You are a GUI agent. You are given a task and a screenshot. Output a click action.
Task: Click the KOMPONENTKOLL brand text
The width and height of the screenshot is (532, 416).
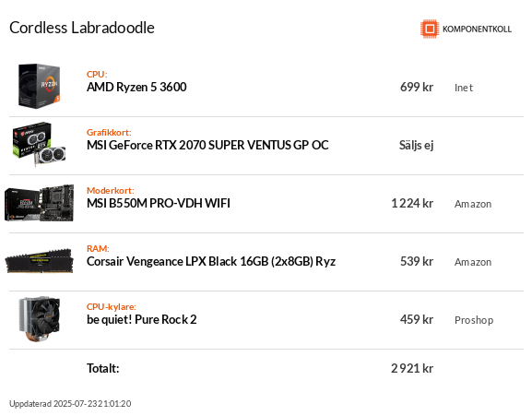(x=477, y=30)
